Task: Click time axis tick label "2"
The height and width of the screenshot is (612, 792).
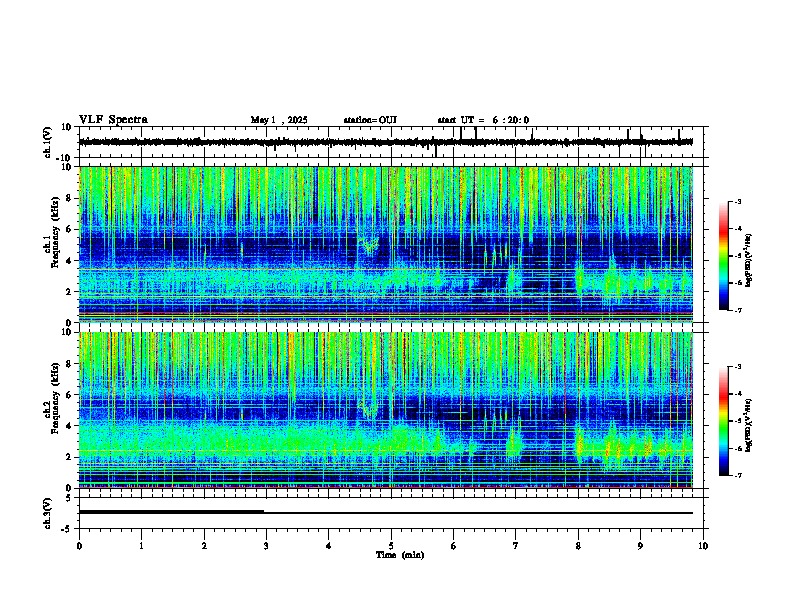Action: click(204, 546)
